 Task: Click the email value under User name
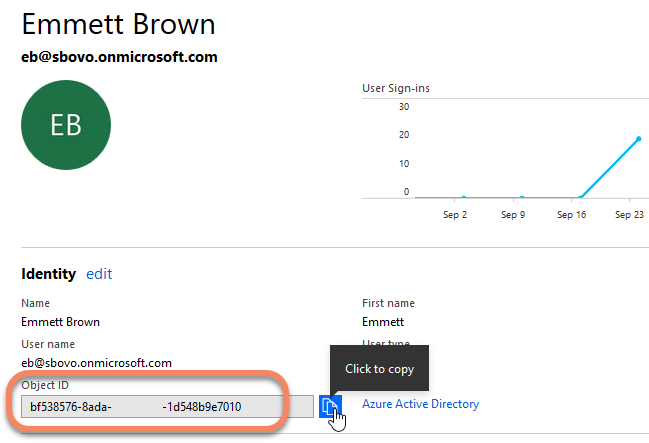point(96,362)
